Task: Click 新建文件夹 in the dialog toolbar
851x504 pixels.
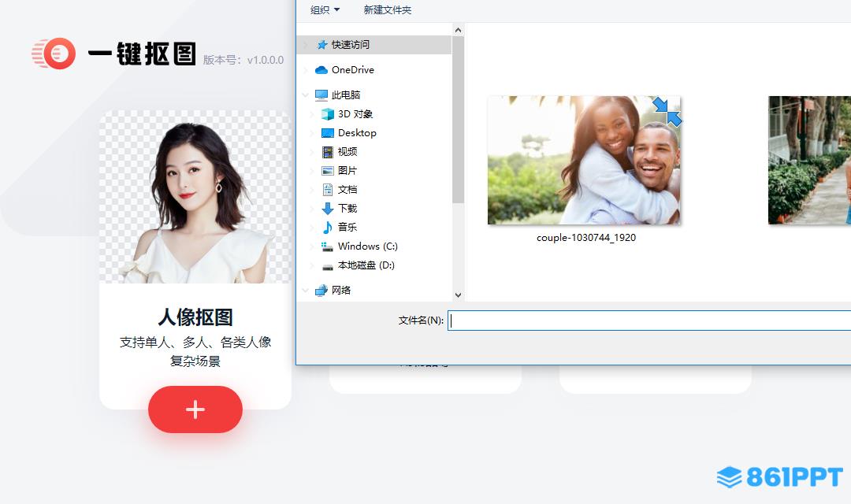Action: tap(388, 9)
